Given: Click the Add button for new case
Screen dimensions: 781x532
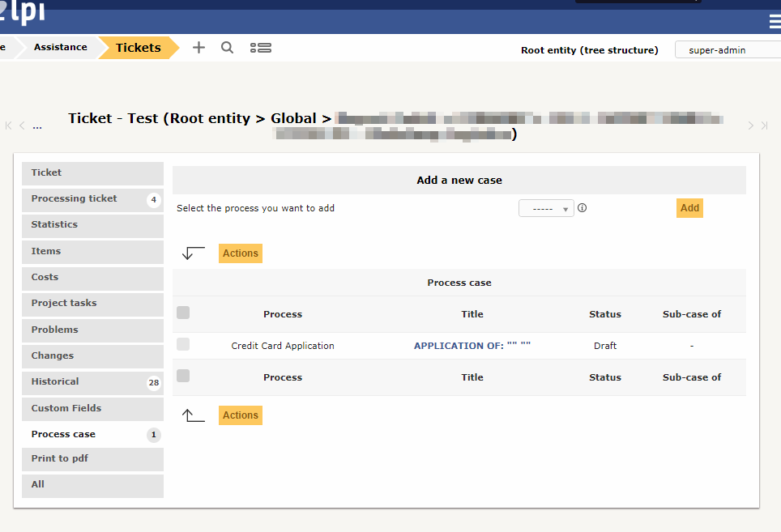Looking at the screenshot, I should pyautogui.click(x=689, y=208).
